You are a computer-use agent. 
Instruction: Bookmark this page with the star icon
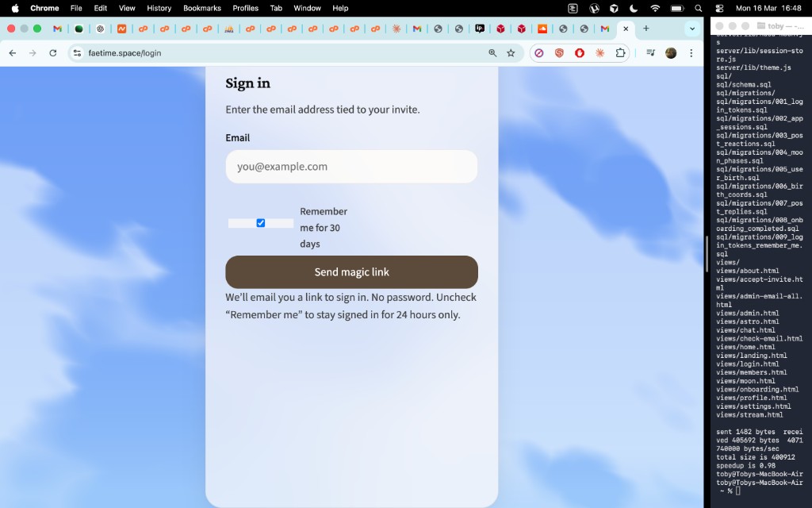(x=511, y=53)
